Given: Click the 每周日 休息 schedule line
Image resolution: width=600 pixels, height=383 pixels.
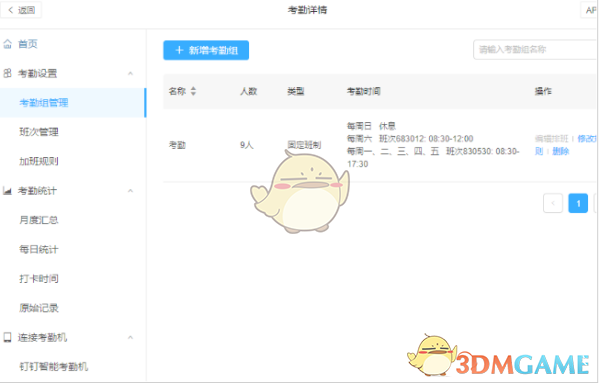Looking at the screenshot, I should (371, 126).
